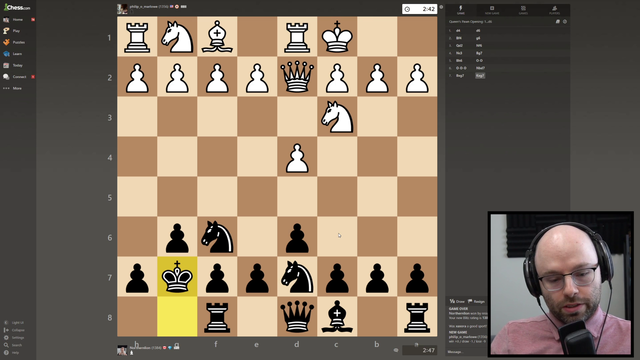Select move 4 Nc3 in move list
The height and width of the screenshot is (360, 640).
click(x=459, y=53)
